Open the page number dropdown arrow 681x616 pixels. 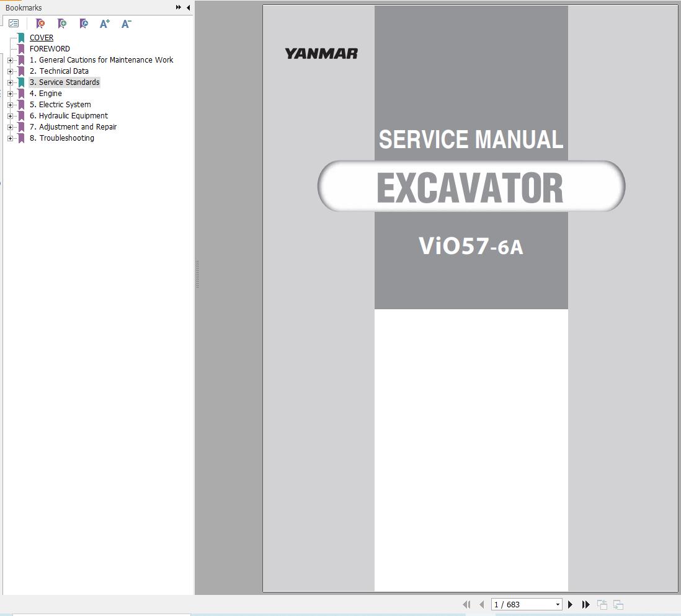(x=558, y=604)
